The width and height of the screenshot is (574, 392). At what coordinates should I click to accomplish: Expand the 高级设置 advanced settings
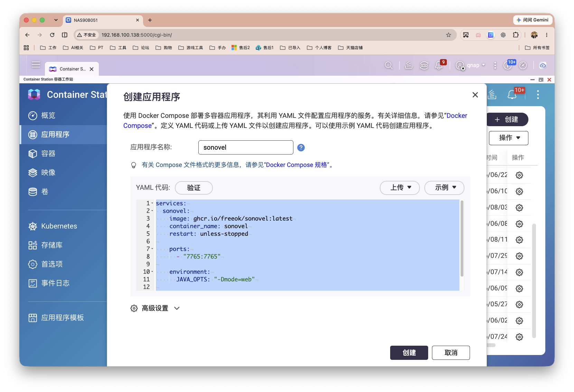click(x=155, y=308)
